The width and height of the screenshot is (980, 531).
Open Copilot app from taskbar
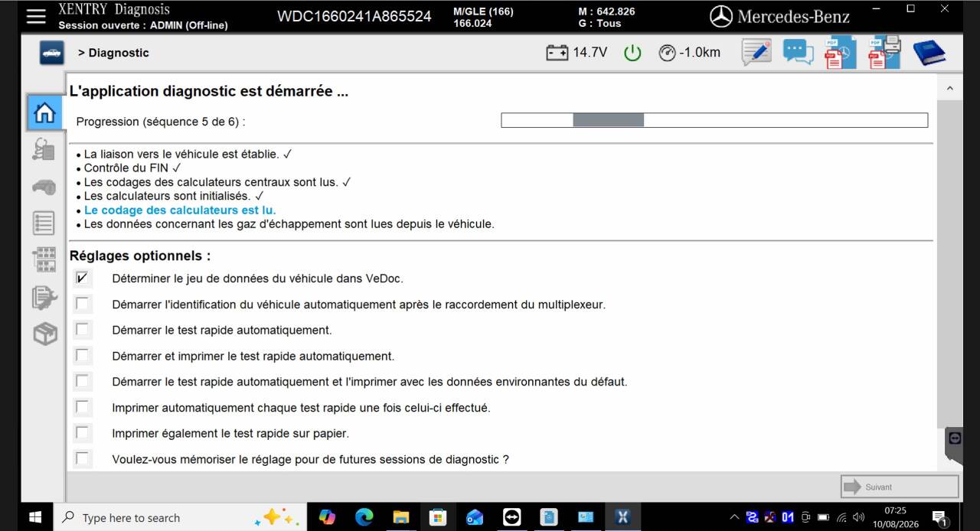click(327, 517)
